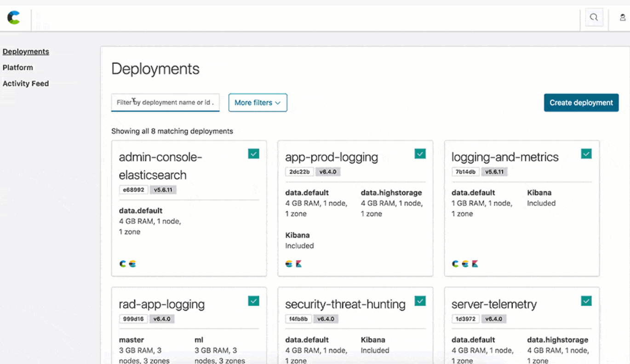Click the f4fb8b deployment ID badge
The width and height of the screenshot is (630, 364).
click(299, 319)
